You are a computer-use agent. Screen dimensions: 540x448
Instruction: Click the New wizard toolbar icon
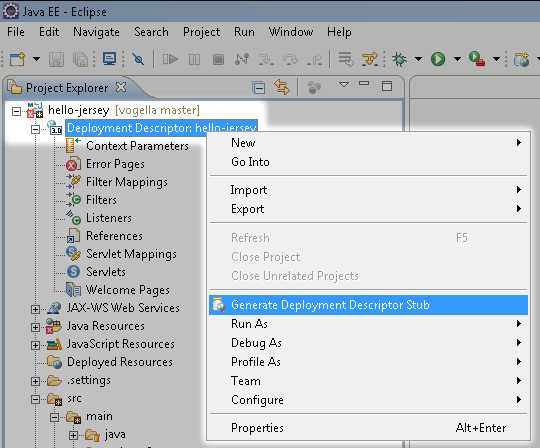point(17,59)
